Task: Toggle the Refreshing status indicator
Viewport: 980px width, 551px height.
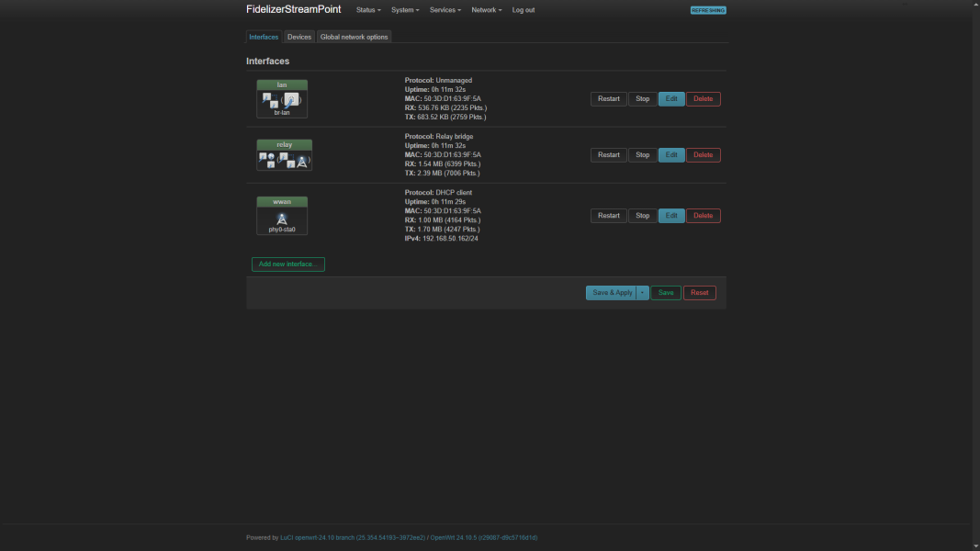Action: tap(708, 10)
